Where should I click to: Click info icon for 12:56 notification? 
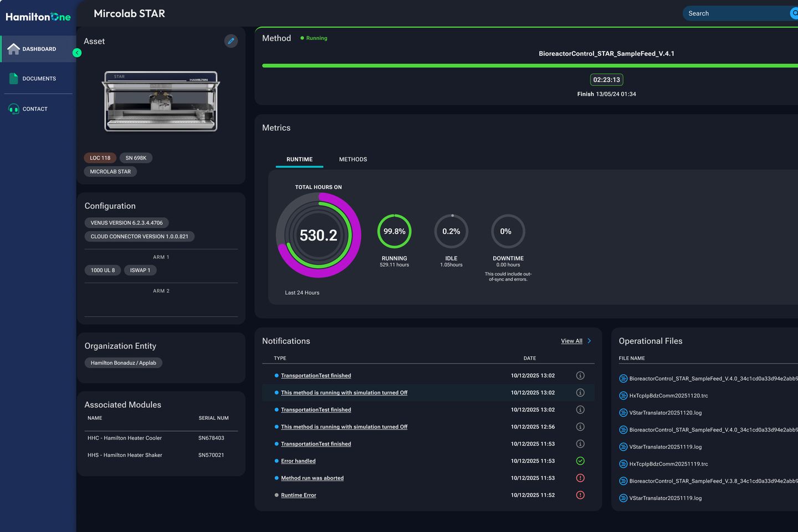tap(580, 427)
